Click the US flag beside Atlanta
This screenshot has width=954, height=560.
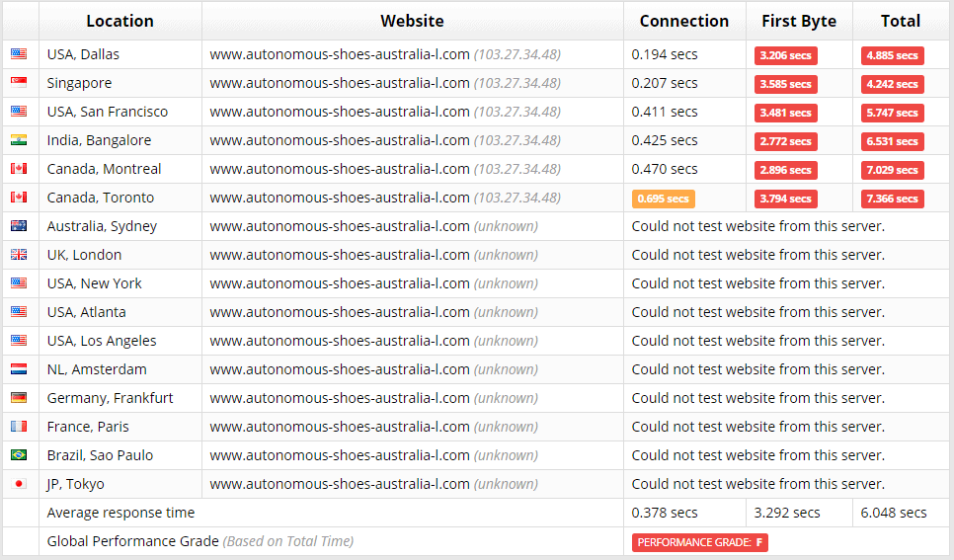click(x=19, y=312)
